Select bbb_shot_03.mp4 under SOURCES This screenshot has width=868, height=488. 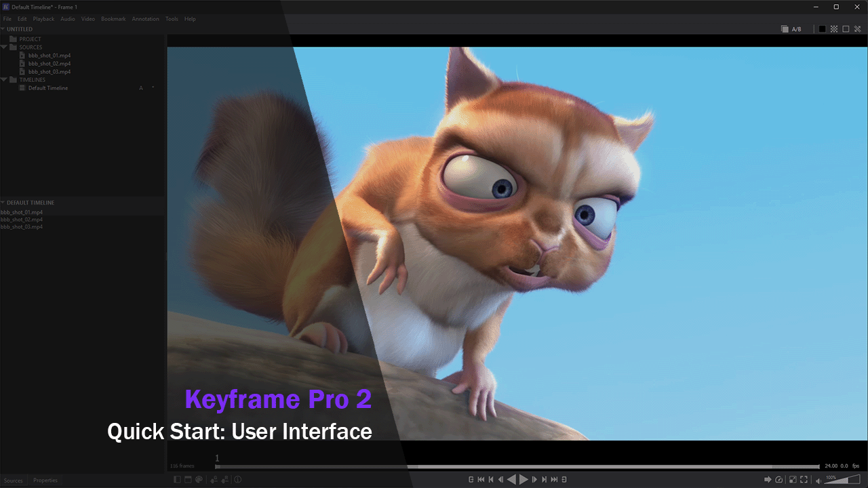click(x=50, y=72)
